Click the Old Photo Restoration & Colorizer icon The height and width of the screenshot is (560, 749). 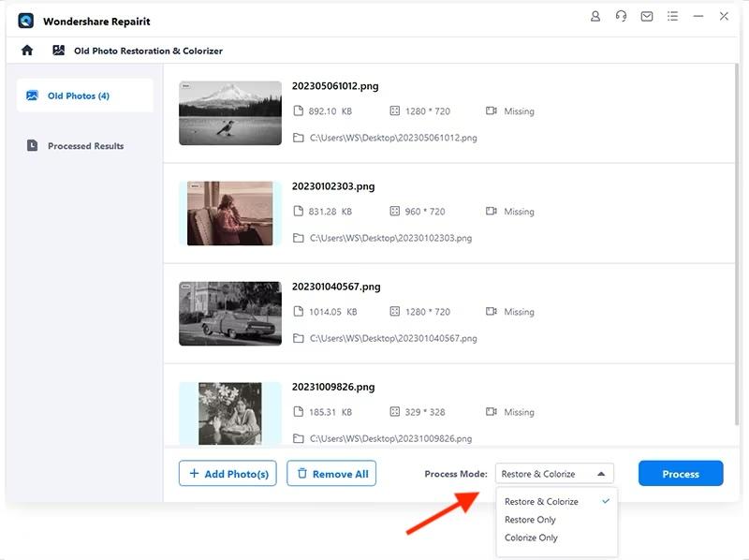pos(58,51)
